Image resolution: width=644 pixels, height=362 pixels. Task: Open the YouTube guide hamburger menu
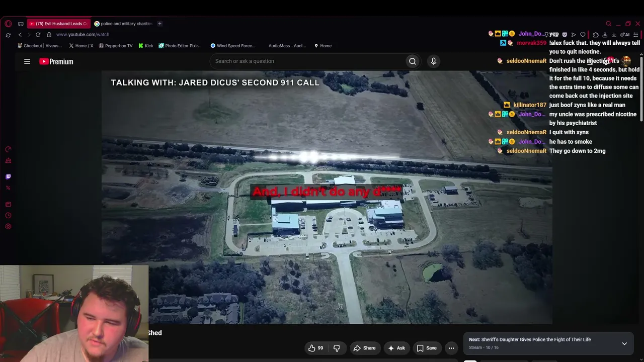coord(27,61)
